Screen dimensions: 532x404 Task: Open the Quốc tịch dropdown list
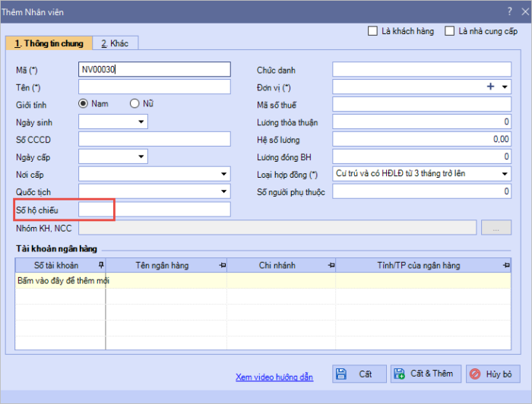pos(223,192)
